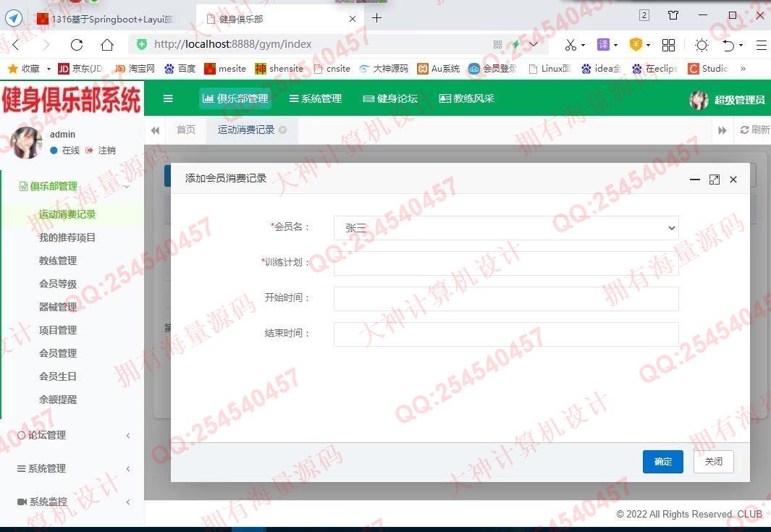Select 器械管理 in sidebar
Viewport: 771px width, 532px height.
click(x=58, y=307)
